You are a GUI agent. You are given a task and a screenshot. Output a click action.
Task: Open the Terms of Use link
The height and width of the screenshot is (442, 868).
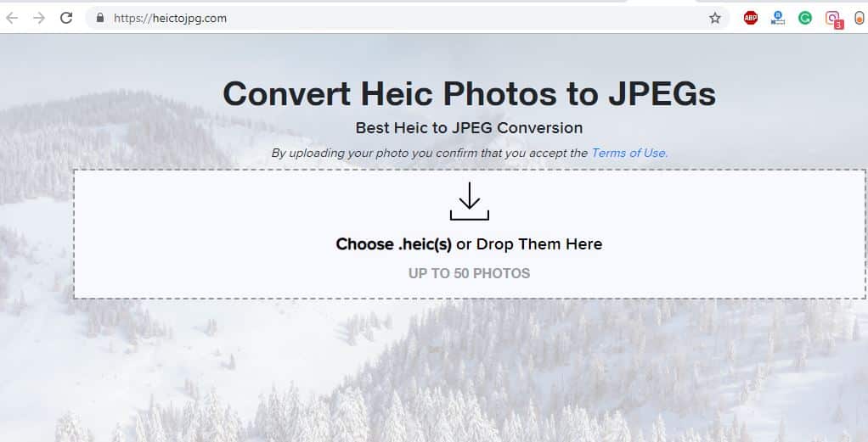[629, 154]
